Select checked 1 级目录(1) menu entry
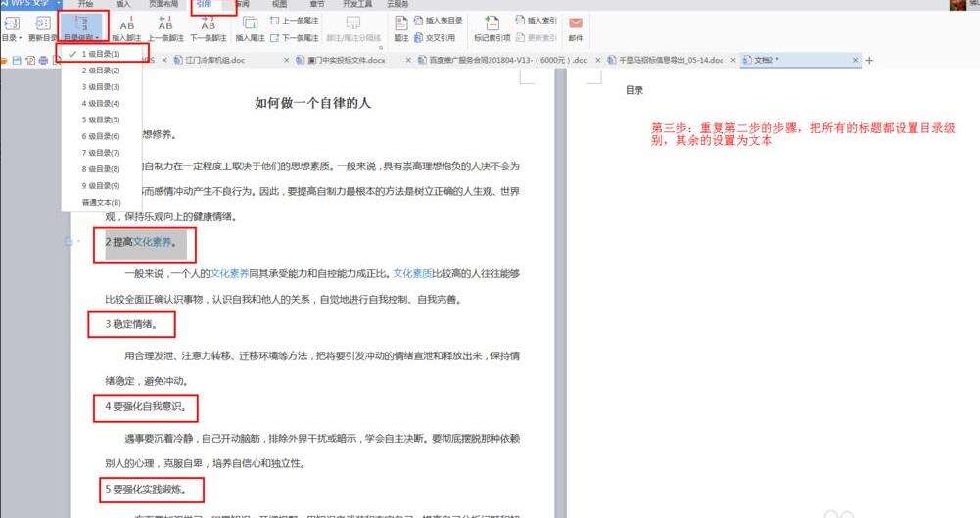This screenshot has width=980, height=518. coord(102,54)
